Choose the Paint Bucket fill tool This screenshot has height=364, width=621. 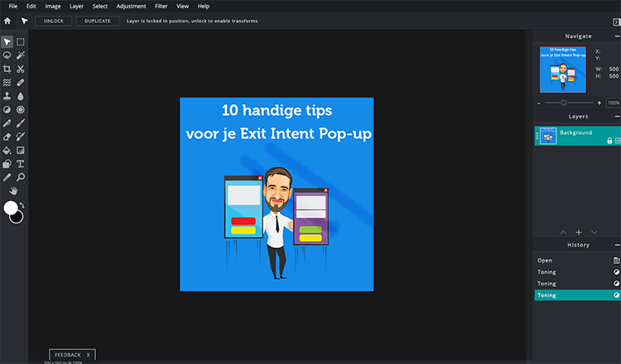pos(7,151)
